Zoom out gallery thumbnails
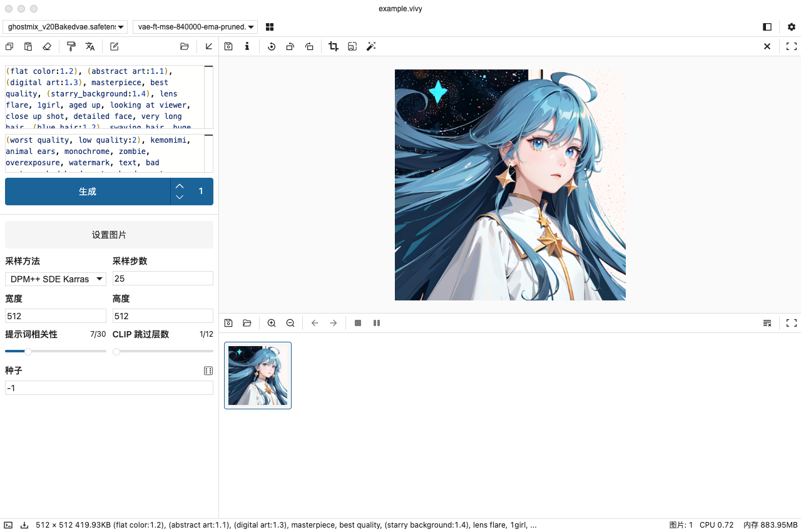 [290, 323]
